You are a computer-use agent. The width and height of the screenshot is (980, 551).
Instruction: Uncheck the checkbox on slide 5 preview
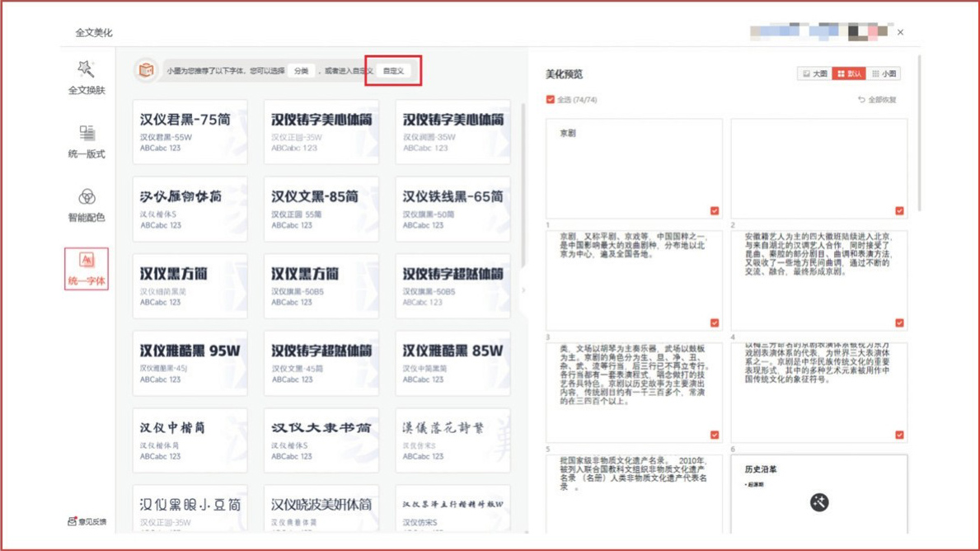[715, 435]
